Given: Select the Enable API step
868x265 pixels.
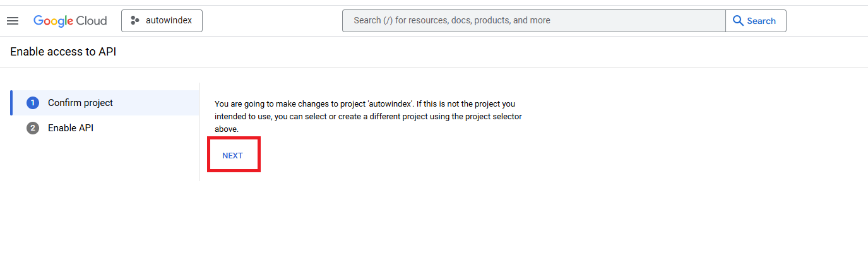Looking at the screenshot, I should click(105, 128).
